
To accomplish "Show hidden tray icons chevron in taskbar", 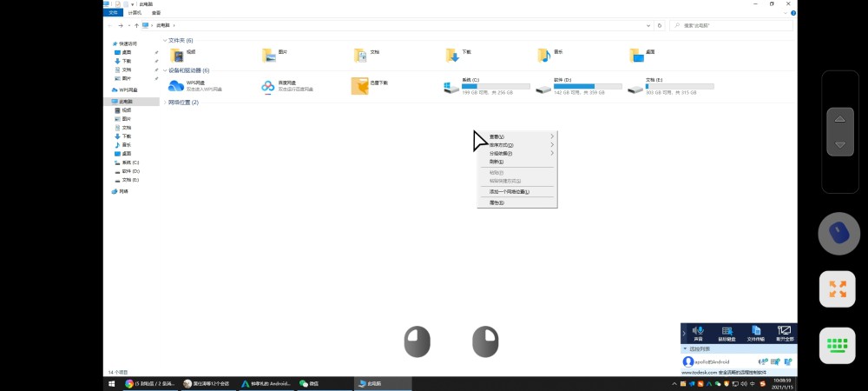I will pyautogui.click(x=674, y=383).
